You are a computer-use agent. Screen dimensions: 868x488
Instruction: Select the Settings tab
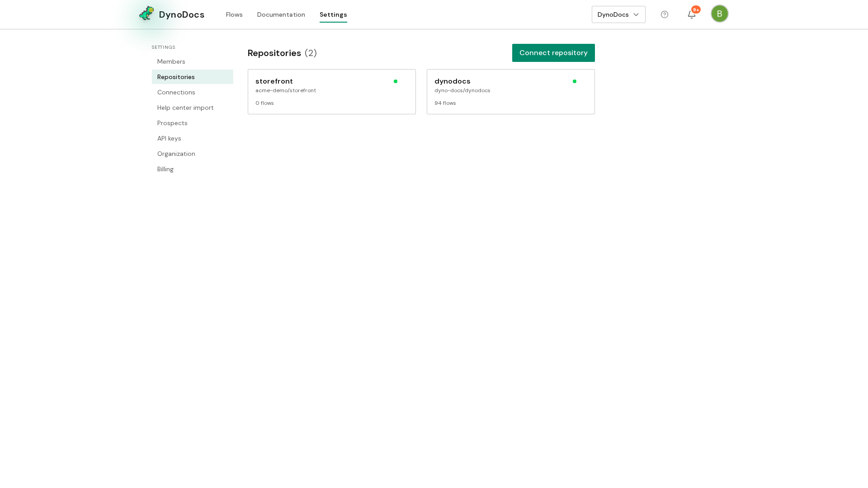tap(333, 14)
